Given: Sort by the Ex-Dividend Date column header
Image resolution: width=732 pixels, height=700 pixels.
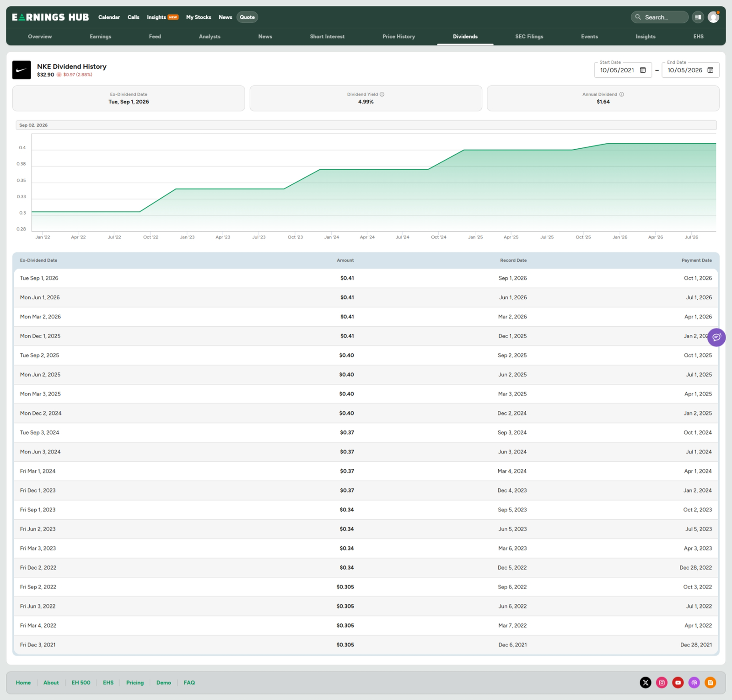Looking at the screenshot, I should point(39,260).
